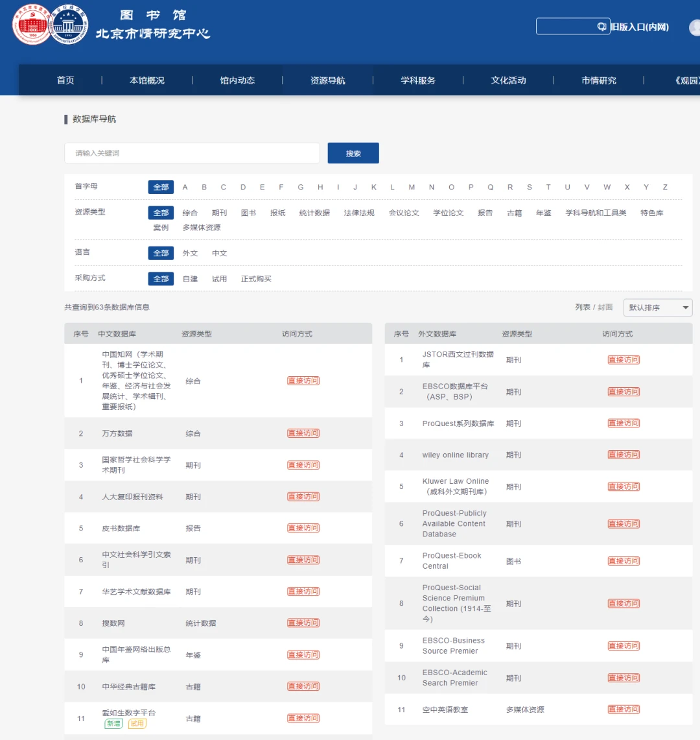Viewport: 700px width, 740px height.
Task: Focus the 请输入关键词 search field
Action: click(x=192, y=153)
